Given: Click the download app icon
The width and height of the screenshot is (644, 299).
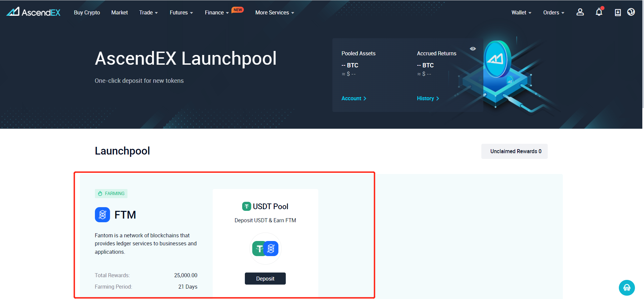Looking at the screenshot, I should (x=618, y=12).
